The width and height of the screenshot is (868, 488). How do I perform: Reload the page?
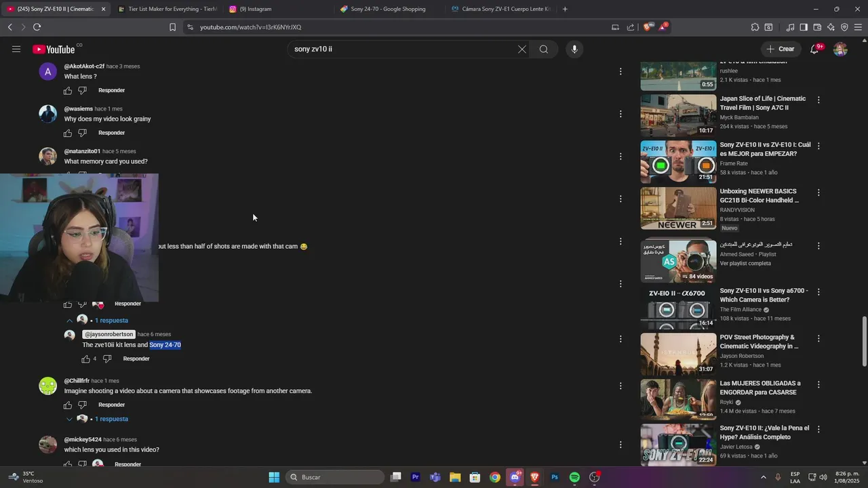tap(37, 27)
